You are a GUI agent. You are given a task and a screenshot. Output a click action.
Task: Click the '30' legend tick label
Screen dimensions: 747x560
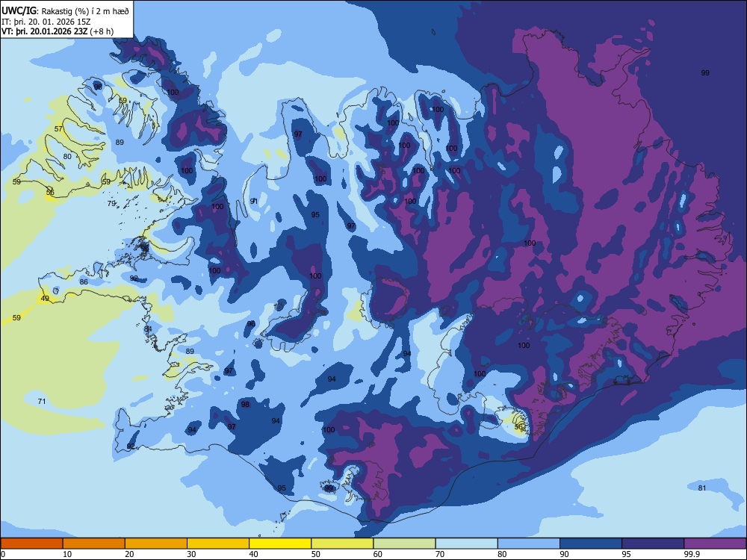[x=191, y=554]
